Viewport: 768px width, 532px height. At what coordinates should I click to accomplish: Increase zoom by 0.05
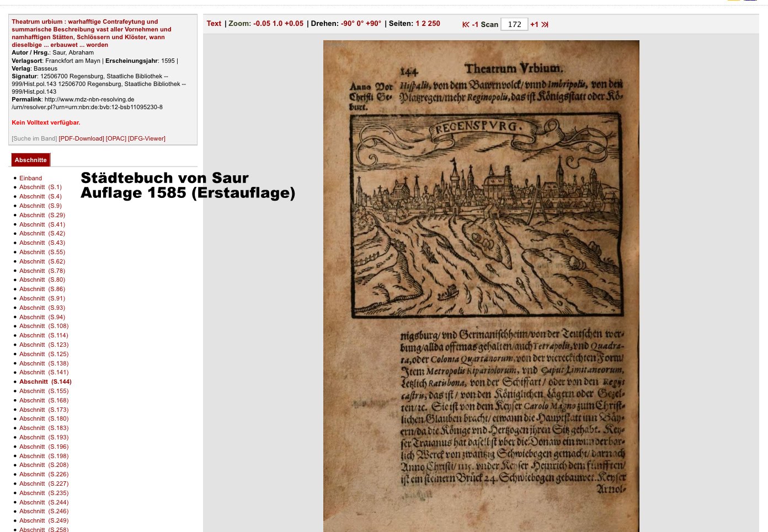pos(294,24)
